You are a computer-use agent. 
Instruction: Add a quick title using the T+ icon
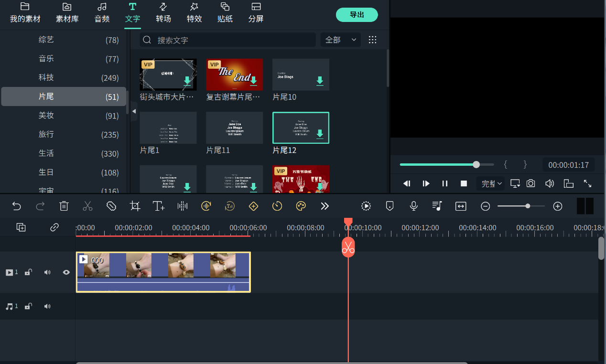pyautogui.click(x=158, y=206)
